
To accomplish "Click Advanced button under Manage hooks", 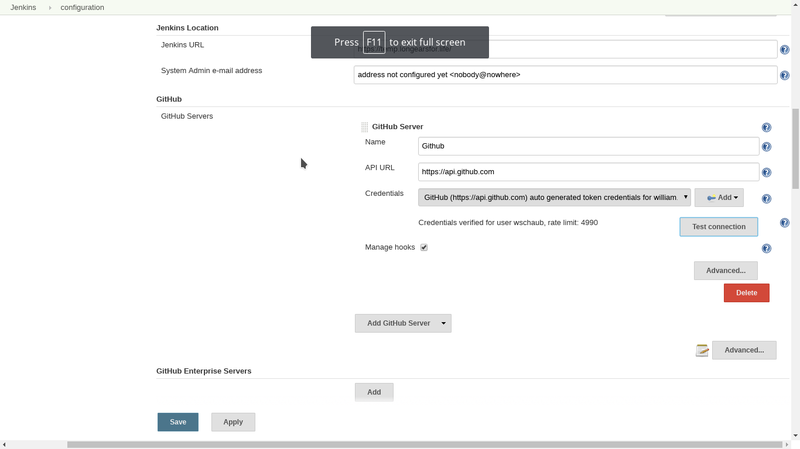I will tap(726, 270).
